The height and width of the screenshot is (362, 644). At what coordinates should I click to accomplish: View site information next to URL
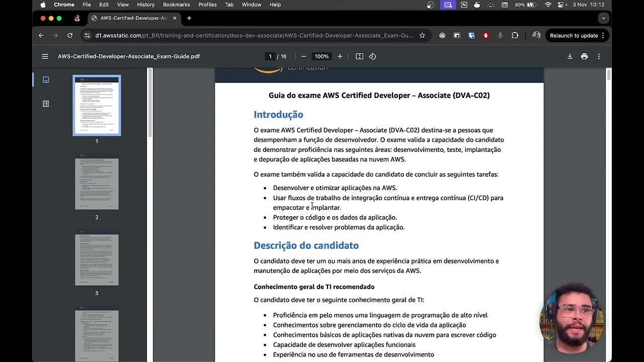[87, 35]
